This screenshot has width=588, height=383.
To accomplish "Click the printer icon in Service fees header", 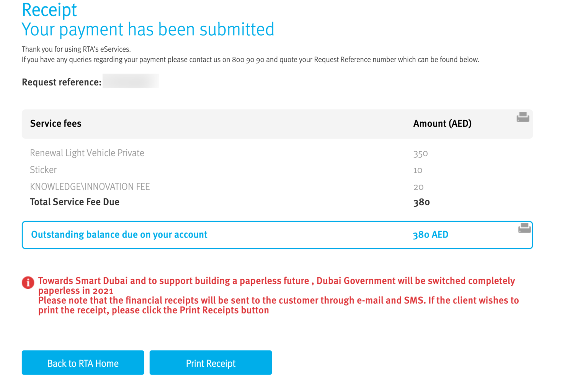I will click(x=523, y=117).
